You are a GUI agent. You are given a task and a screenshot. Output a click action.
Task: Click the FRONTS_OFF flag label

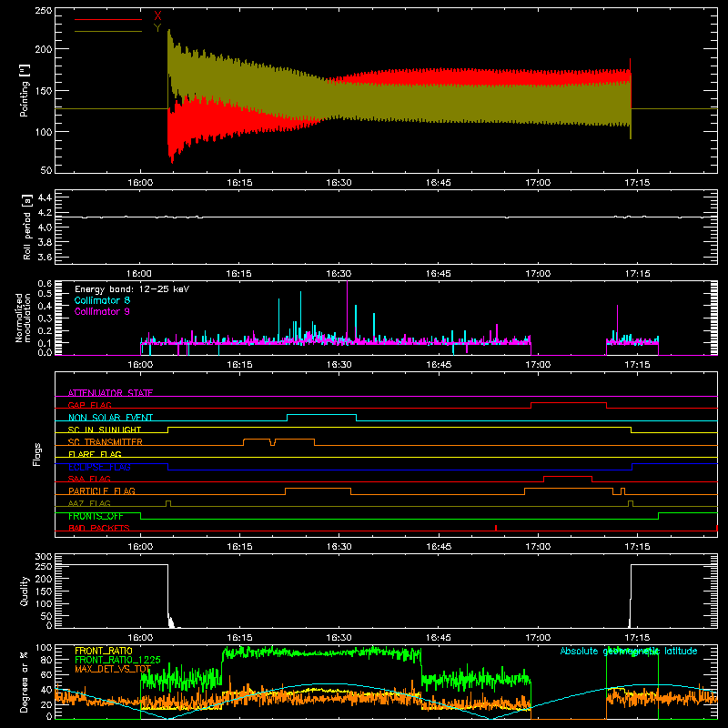pos(96,516)
